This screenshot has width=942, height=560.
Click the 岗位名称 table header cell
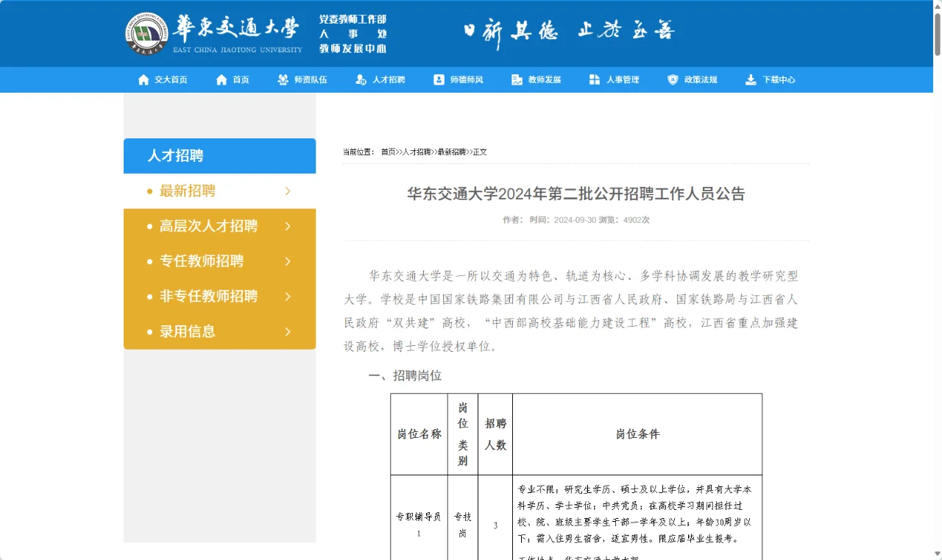[419, 434]
